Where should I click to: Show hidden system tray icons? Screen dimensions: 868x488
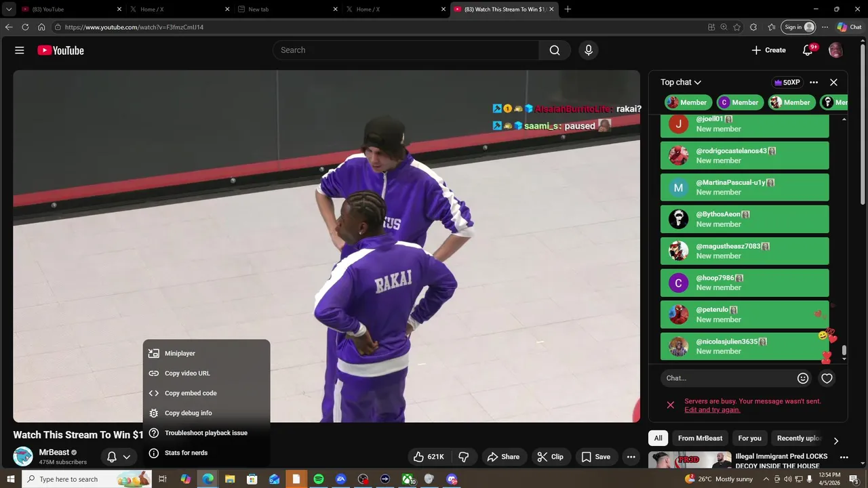tap(766, 479)
